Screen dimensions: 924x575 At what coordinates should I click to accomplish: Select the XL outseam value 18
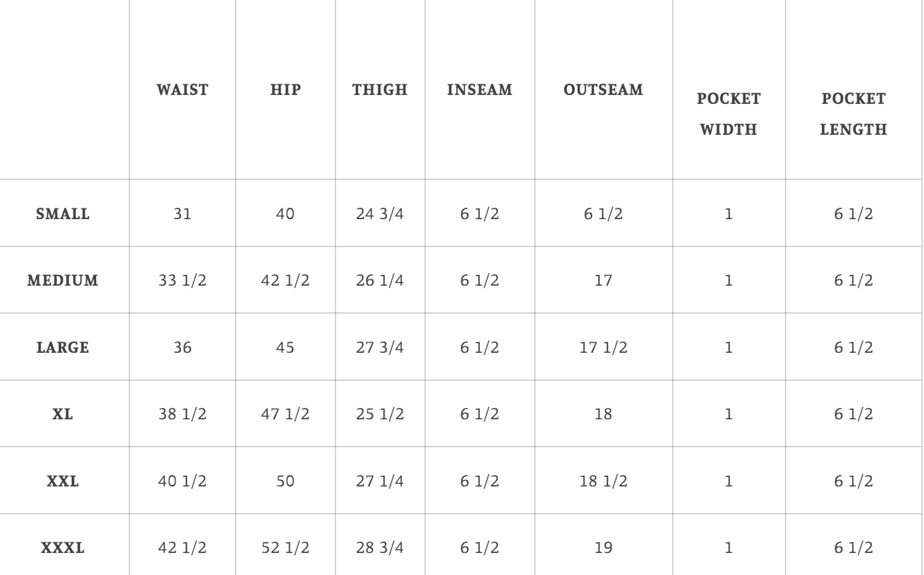tap(603, 414)
